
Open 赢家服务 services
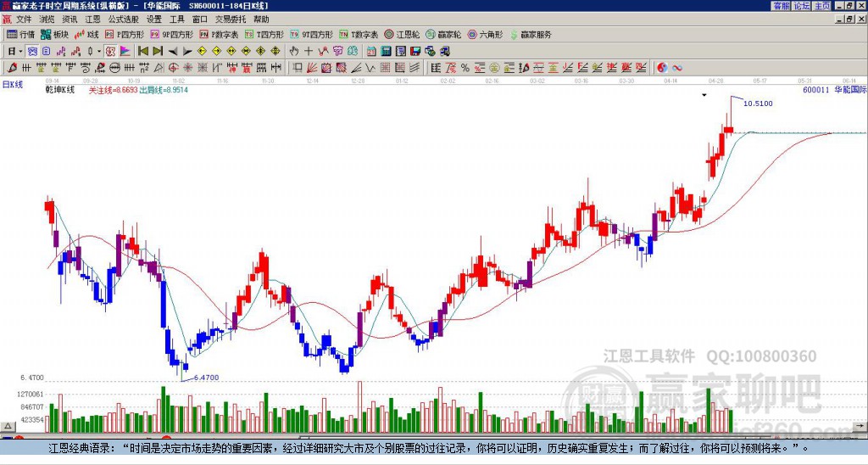[531, 34]
